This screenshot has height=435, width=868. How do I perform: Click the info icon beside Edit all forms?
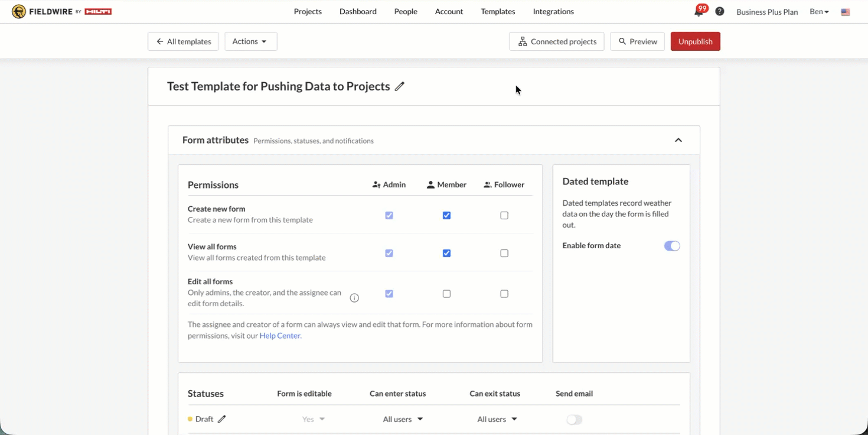(x=354, y=298)
